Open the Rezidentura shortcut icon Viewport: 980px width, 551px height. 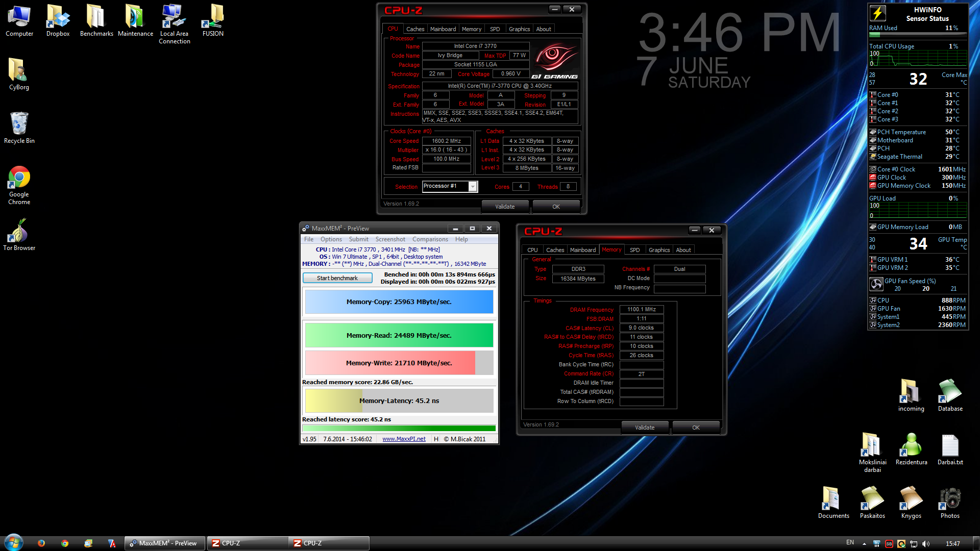click(911, 449)
